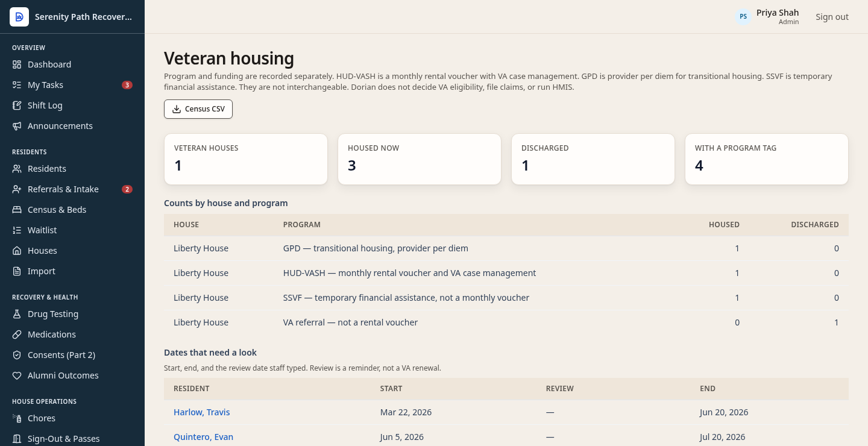The image size is (868, 446).
Task: Click the SSVF temporary financial assistance row
Action: point(506,298)
